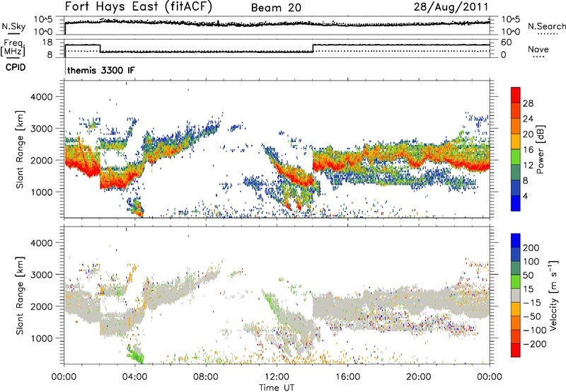Click the '04:00' time tick label
This screenshot has height=392, width=566.
[x=134, y=377]
